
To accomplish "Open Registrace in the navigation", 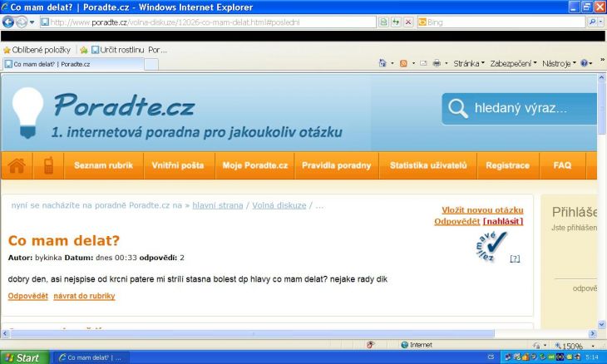I will (507, 165).
